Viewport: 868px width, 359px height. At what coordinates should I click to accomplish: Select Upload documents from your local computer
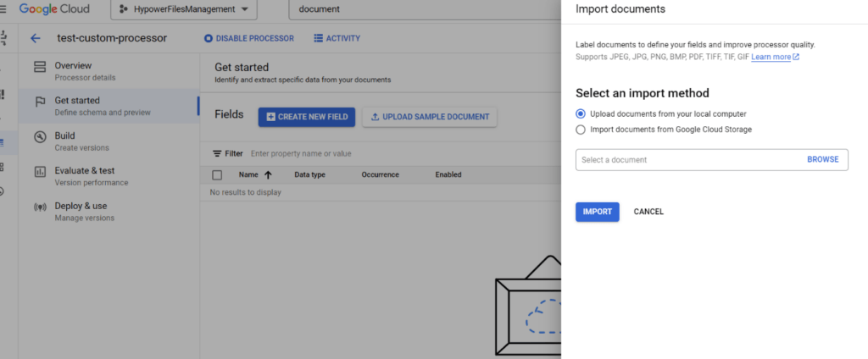pos(581,113)
